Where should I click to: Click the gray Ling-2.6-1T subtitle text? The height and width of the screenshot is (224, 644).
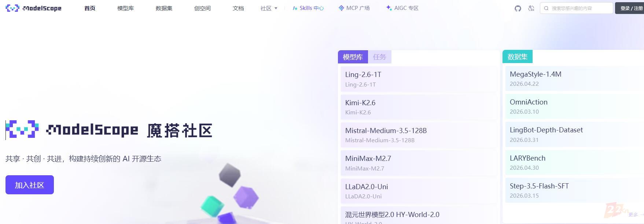click(x=361, y=84)
